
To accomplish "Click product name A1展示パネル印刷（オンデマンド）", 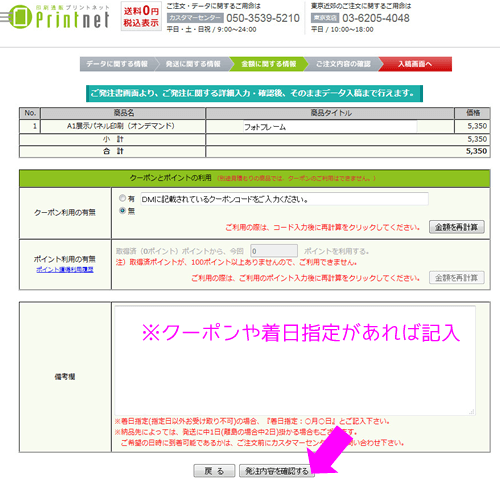I will (121, 126).
